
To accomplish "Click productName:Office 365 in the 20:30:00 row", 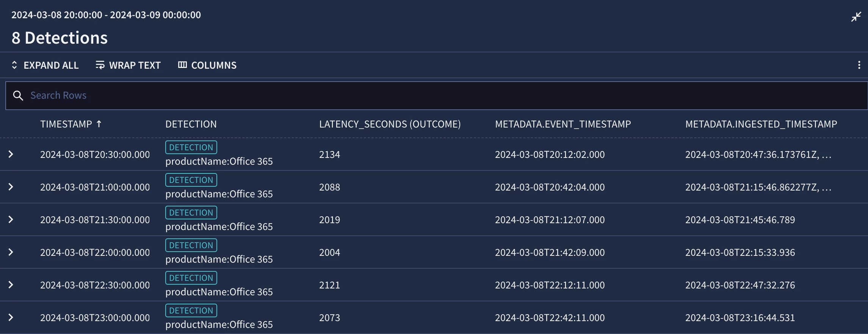I will (x=219, y=161).
